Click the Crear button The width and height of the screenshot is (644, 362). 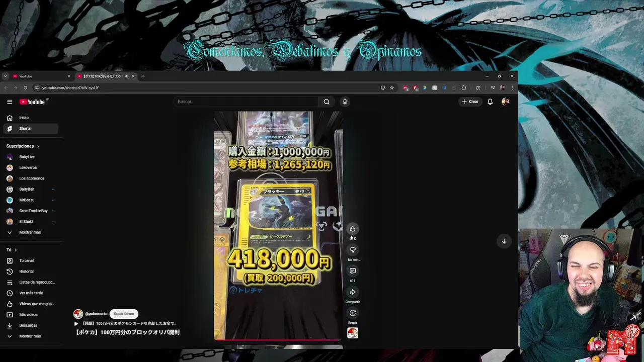[470, 102]
